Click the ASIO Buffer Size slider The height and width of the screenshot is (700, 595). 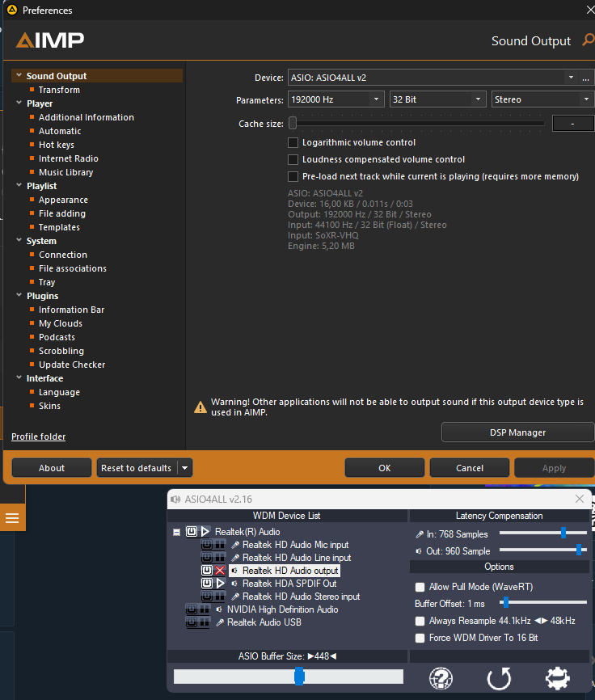pyautogui.click(x=298, y=677)
